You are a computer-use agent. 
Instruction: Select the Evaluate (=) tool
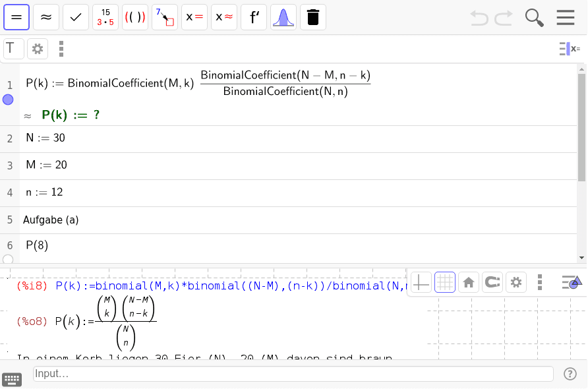16,17
